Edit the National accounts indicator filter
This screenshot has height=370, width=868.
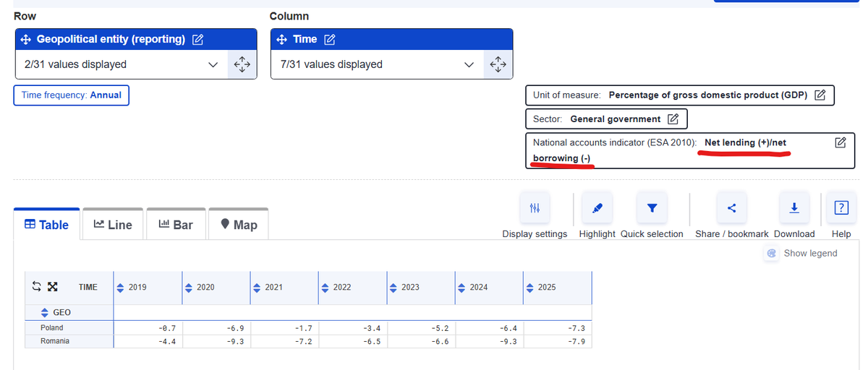tap(841, 142)
